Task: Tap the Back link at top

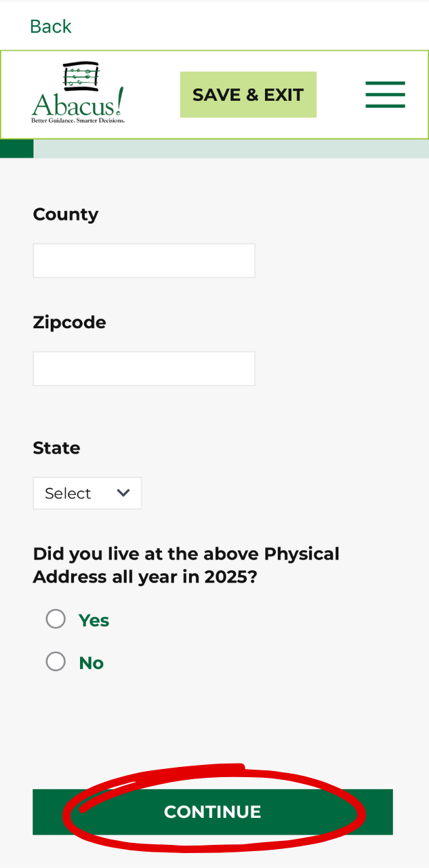Action: (50, 26)
